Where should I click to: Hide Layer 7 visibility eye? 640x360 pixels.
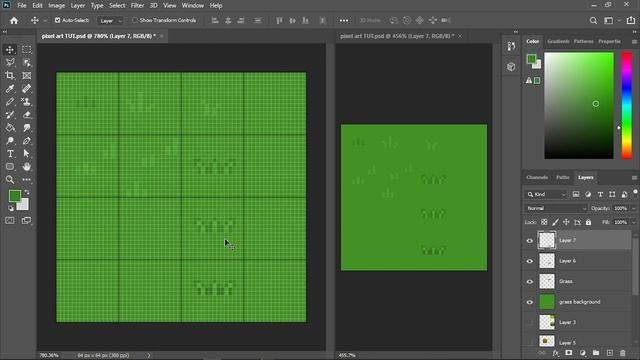tap(529, 241)
